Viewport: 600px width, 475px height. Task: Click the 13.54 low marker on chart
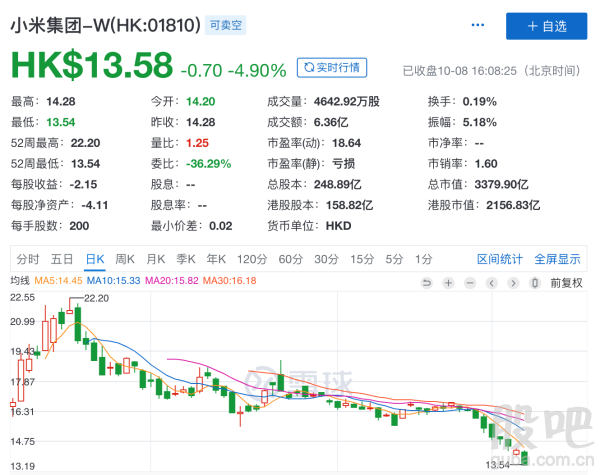tap(497, 465)
